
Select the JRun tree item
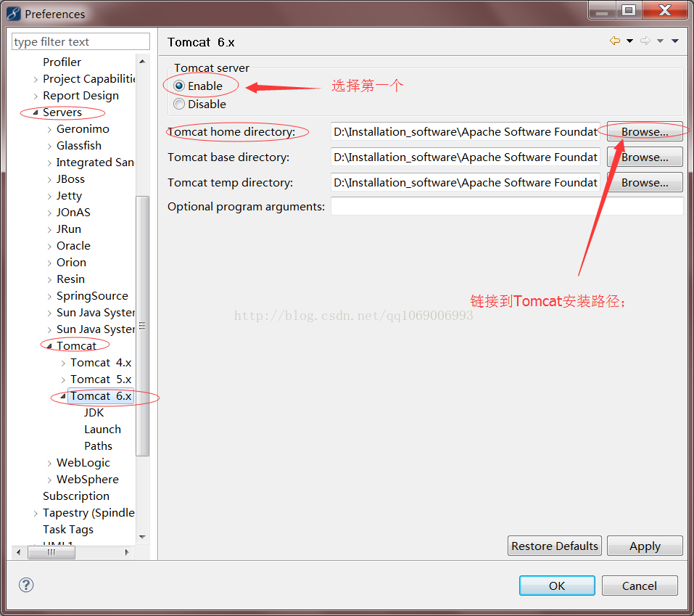point(69,229)
